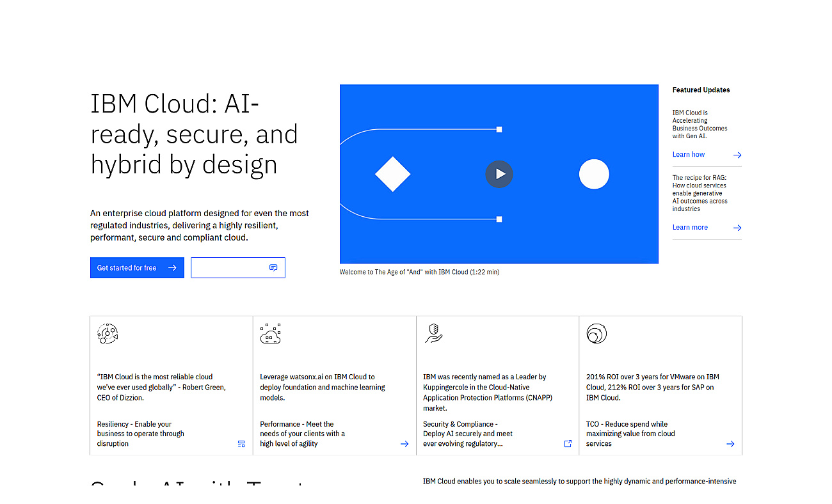The width and height of the screenshot is (832, 504).
Task: Click the scale seamlessly paragraph at the page bottom
Action: point(579,481)
